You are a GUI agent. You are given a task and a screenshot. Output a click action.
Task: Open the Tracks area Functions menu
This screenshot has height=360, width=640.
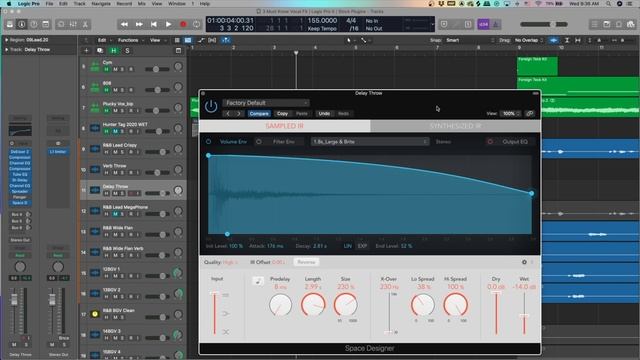131,40
